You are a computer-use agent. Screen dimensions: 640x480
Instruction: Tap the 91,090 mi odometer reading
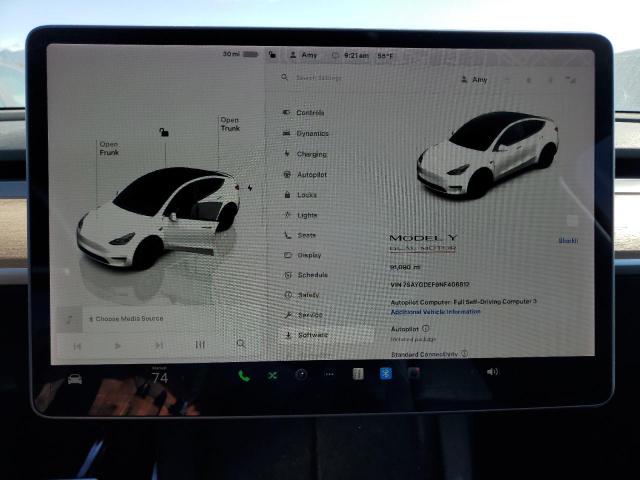[x=405, y=267]
